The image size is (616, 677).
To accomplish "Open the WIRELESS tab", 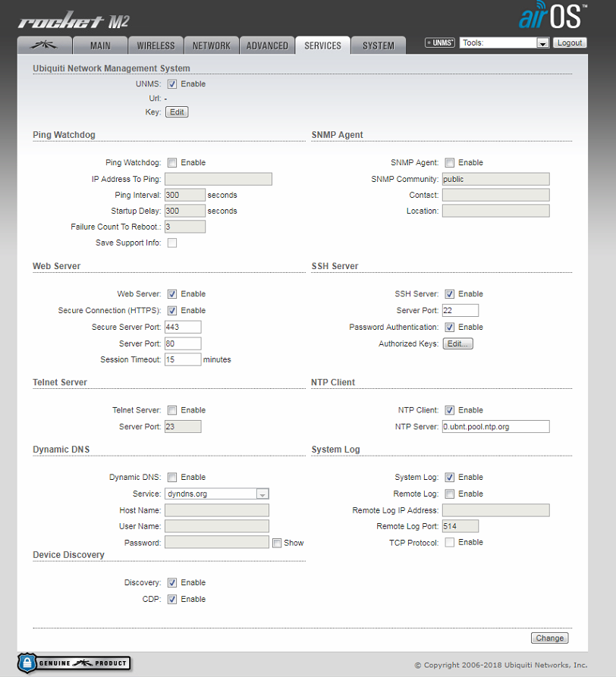I will (x=156, y=45).
